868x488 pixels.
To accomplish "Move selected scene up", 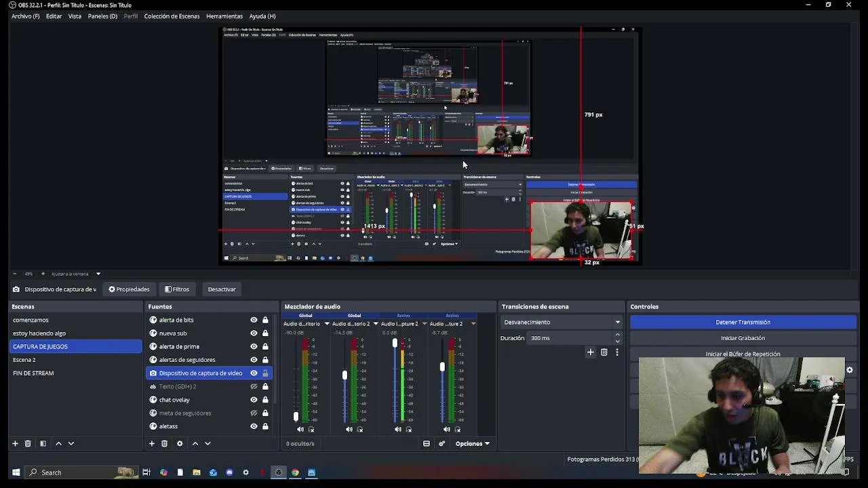I will pos(58,443).
